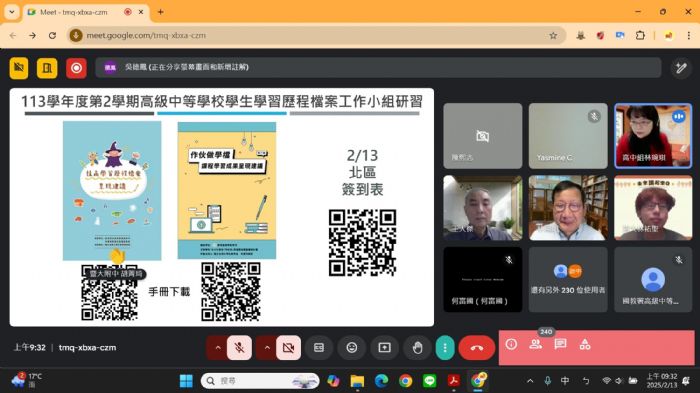Open the Activities shapes icon

[585, 344]
